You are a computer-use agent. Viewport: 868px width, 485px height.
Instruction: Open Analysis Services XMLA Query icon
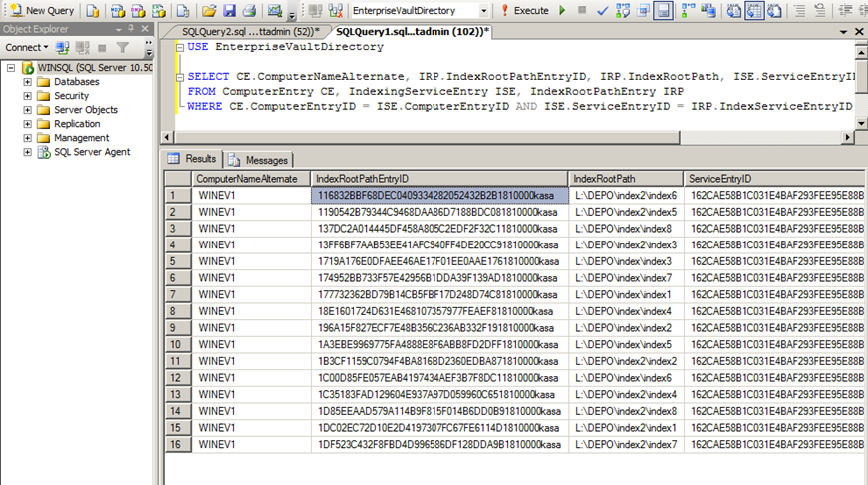[x=159, y=10]
